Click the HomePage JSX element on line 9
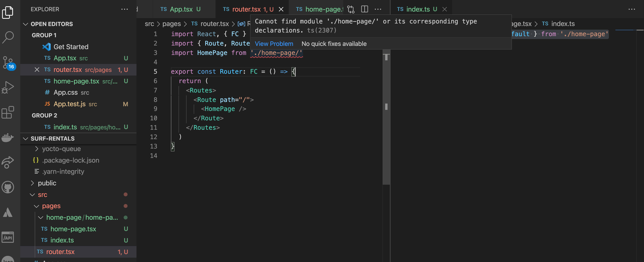This screenshot has height=262, width=644. coord(220,109)
